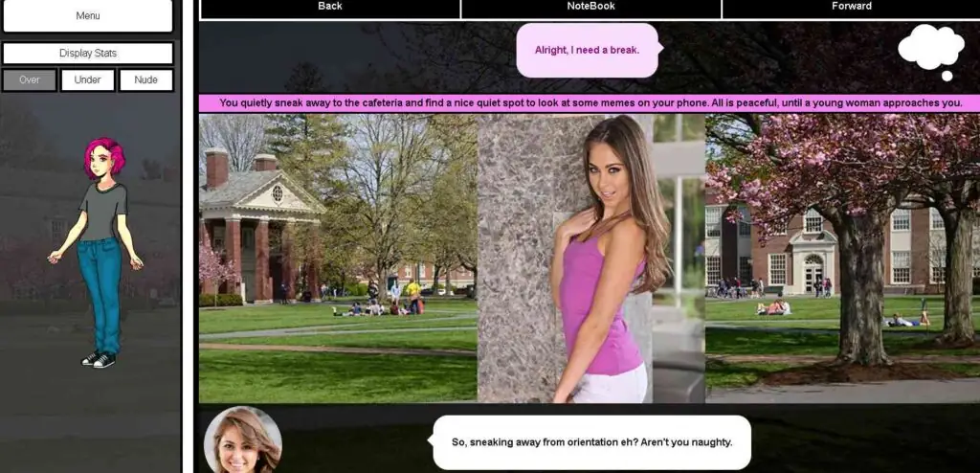The height and width of the screenshot is (473, 980).
Task: Switch to the Under clothing view
Action: (x=87, y=80)
